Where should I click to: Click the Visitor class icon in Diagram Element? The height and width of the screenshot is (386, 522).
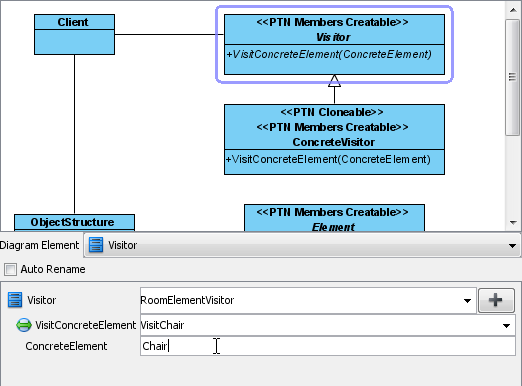tap(96, 245)
